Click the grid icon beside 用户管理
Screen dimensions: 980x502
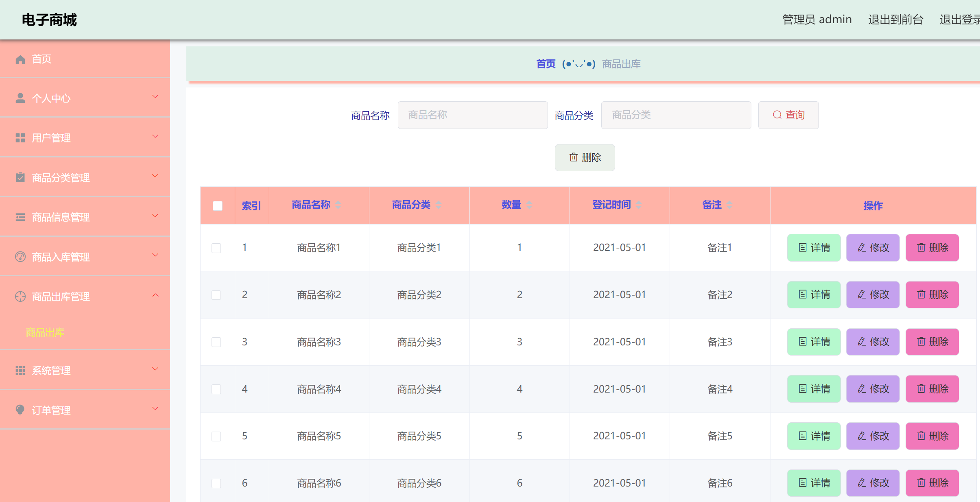tap(20, 138)
